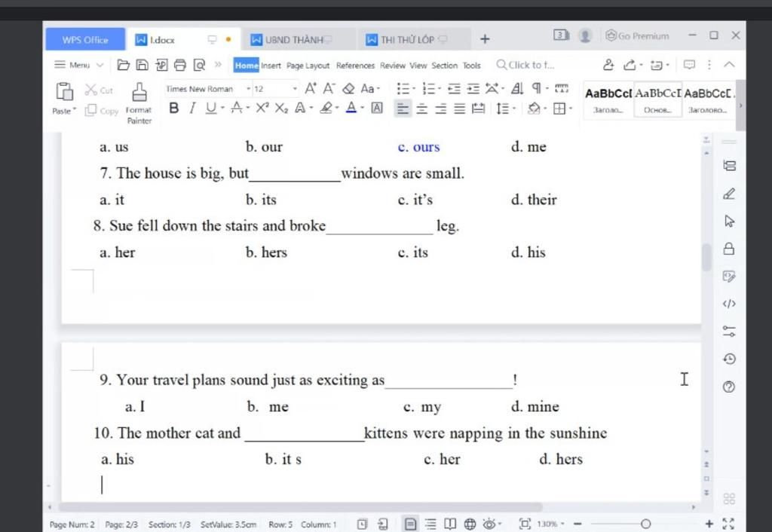Open the underline style dropdown arrow
The width and height of the screenshot is (772, 532).
[x=222, y=108]
